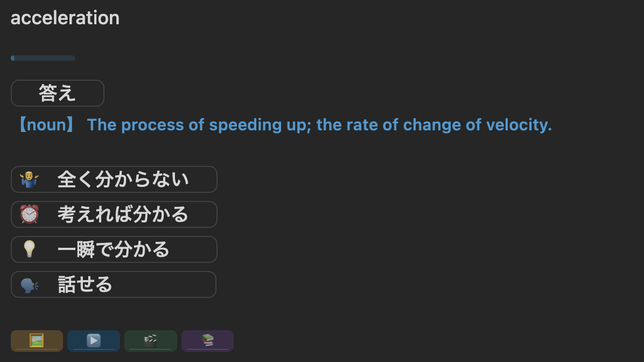The width and height of the screenshot is (644, 362).
Task: Click the shrugging person emoji
Action: coord(29,179)
